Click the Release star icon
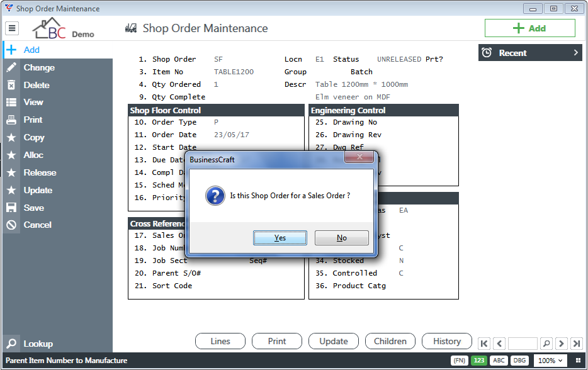The width and height of the screenshot is (588, 370). [x=11, y=172]
